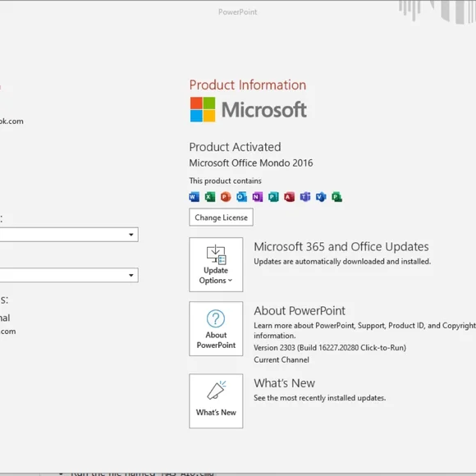Open the What's New button
Viewport: 476px width, 476px height.
216,401
